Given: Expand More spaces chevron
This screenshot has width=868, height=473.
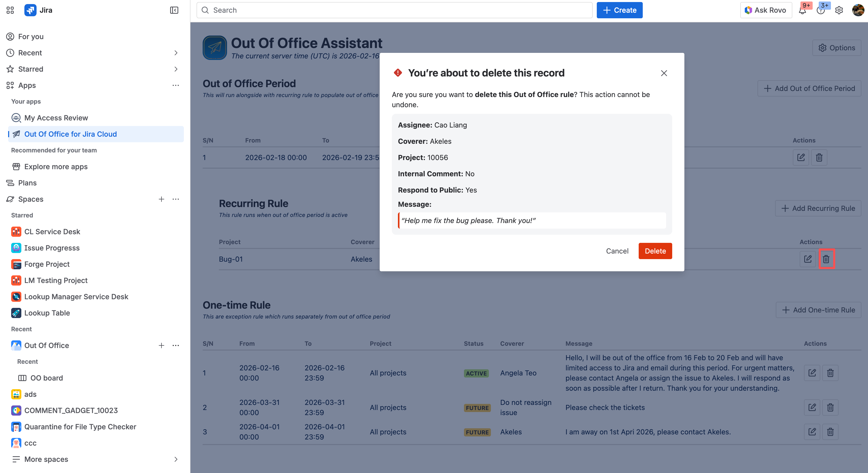Looking at the screenshot, I should pos(175,459).
